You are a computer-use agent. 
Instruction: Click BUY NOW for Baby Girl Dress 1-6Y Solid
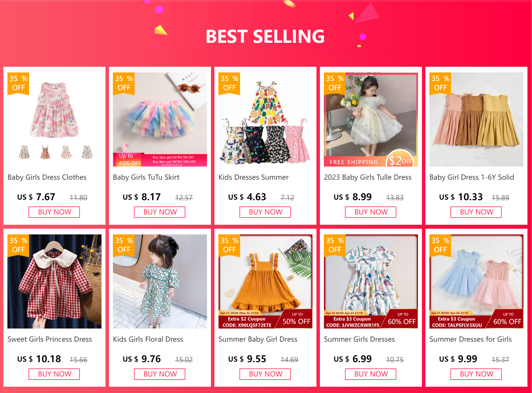point(476,212)
